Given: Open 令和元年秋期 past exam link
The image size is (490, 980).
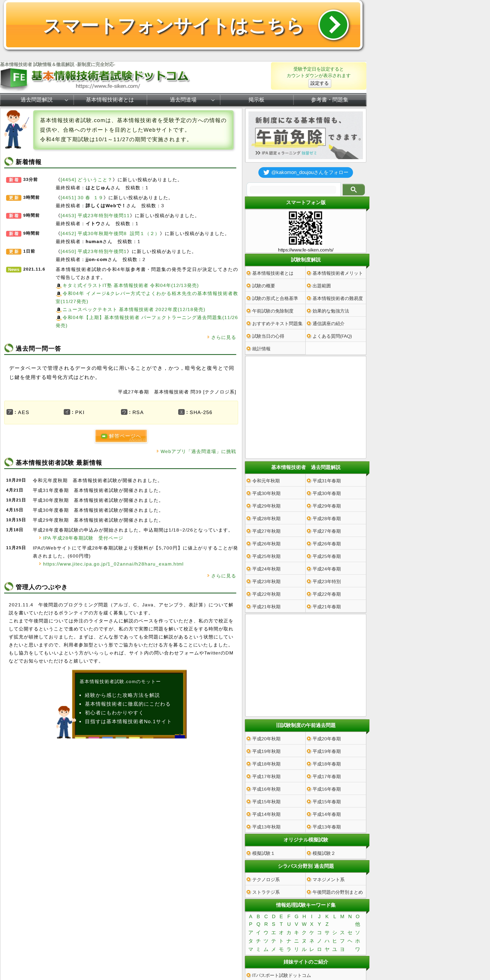Looking at the screenshot, I should [266, 481].
